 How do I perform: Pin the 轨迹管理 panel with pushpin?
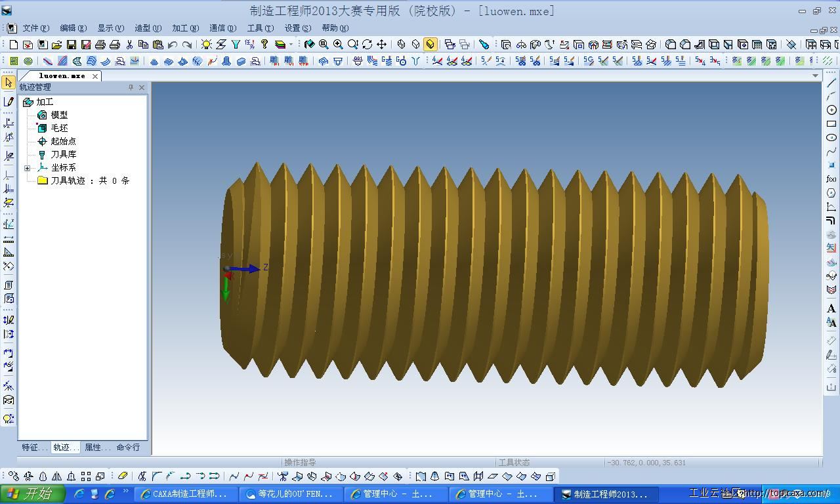[x=131, y=87]
